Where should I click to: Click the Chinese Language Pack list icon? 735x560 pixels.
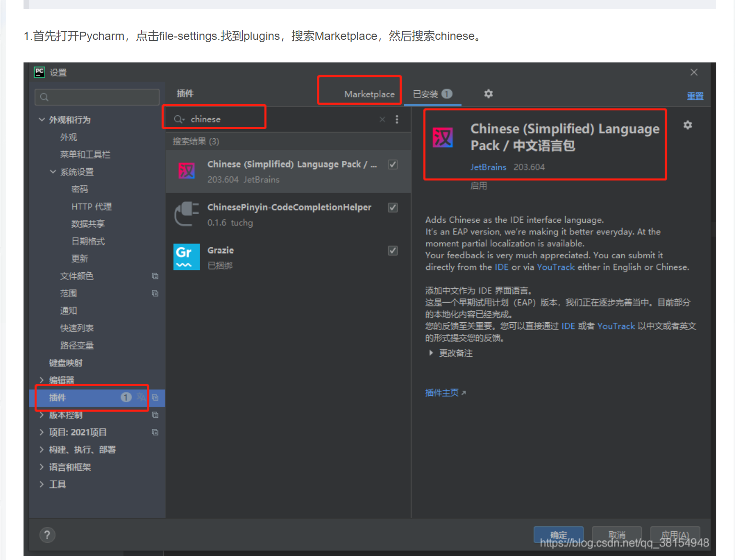(187, 171)
